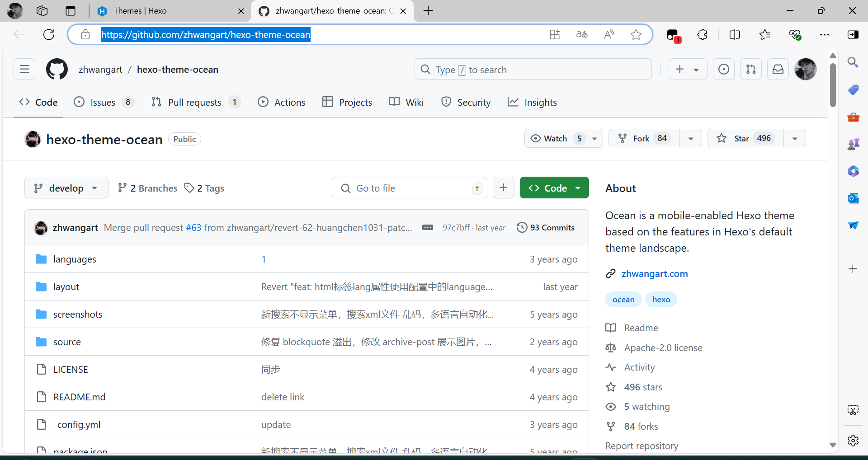The height and width of the screenshot is (460, 868).
Task: Add this page to favorites star icon
Action: (x=636, y=34)
